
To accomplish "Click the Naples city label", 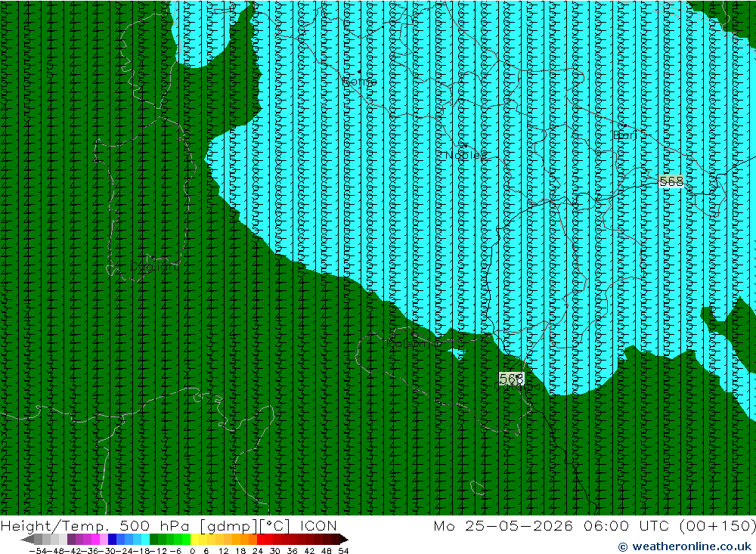I will tap(466, 155).
